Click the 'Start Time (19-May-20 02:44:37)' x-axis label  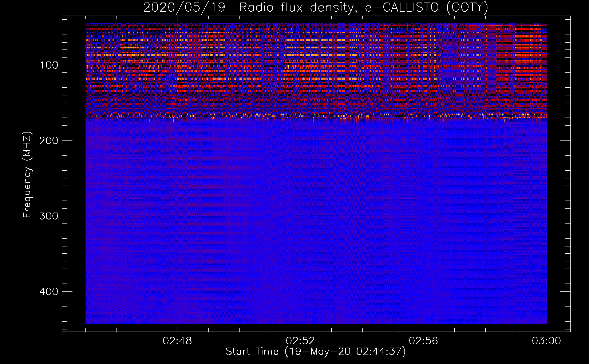(x=316, y=352)
